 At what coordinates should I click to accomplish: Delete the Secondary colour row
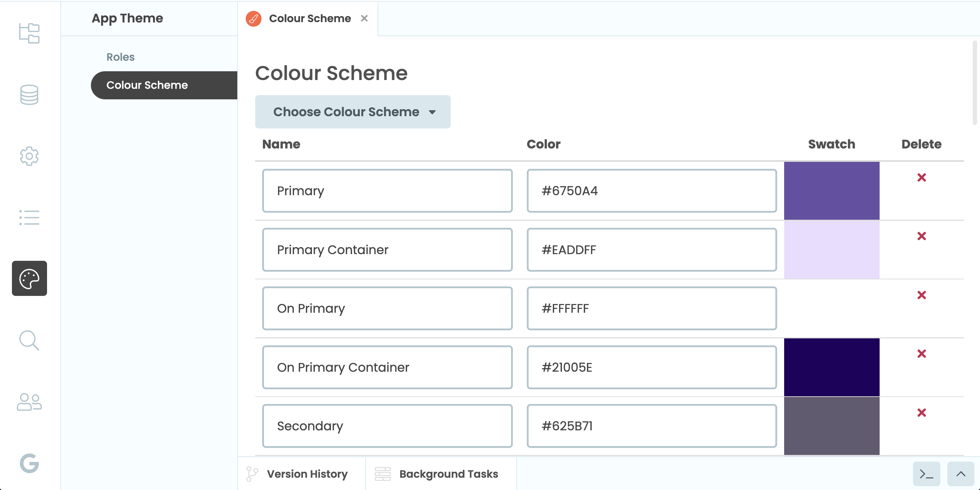tap(921, 413)
